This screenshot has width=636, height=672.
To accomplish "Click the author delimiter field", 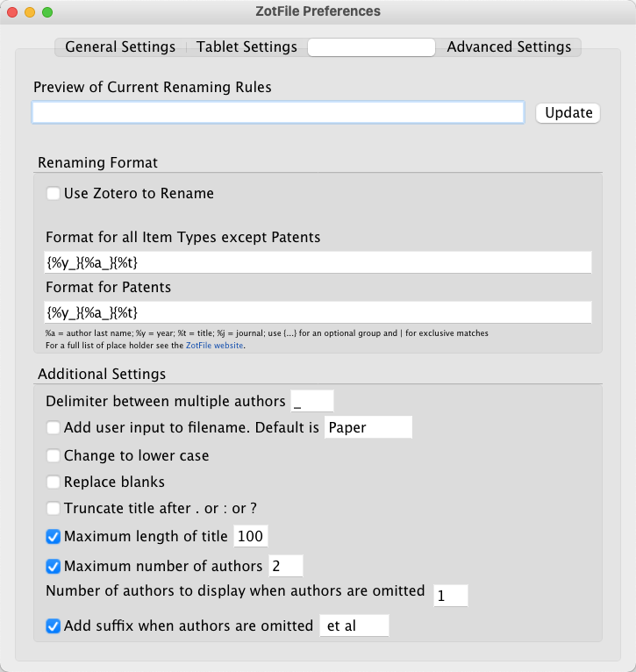I will point(312,402).
